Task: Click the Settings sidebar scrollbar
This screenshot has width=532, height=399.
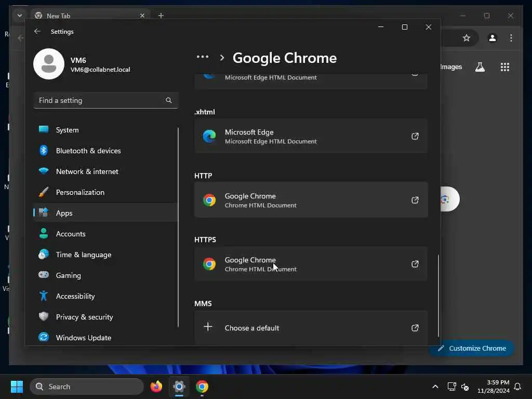Action: point(178,228)
